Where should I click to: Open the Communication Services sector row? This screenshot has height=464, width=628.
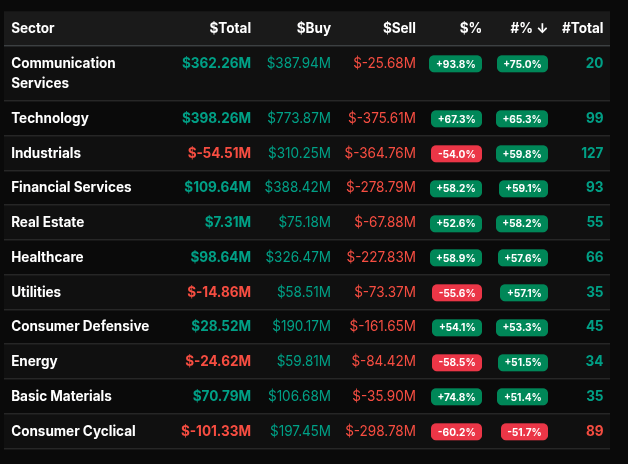pyautogui.click(x=63, y=73)
